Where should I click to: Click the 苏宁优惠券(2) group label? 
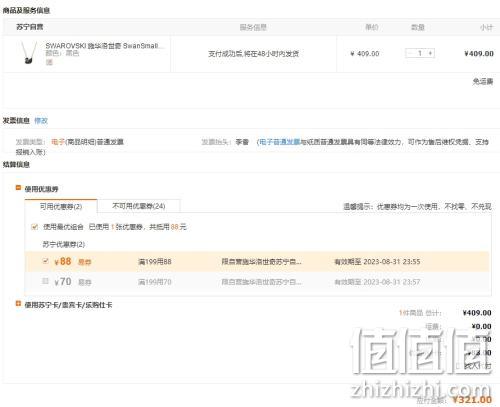(64, 244)
